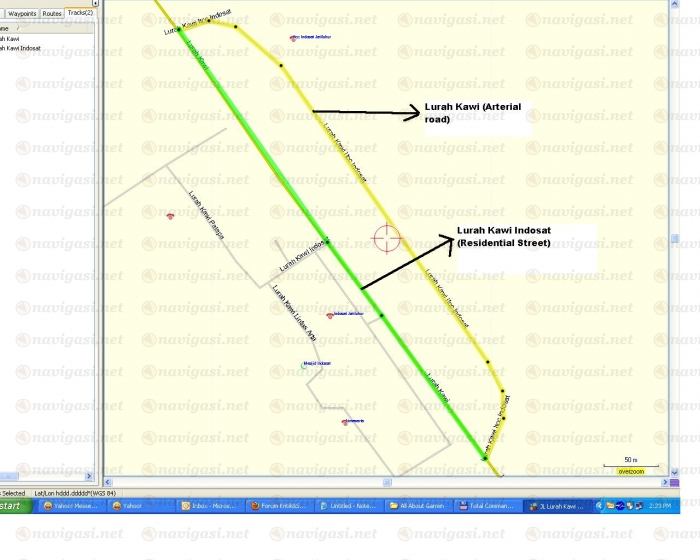The height and width of the screenshot is (560, 700).
Task: Click the overzoom indicator label
Action: pyautogui.click(x=629, y=470)
